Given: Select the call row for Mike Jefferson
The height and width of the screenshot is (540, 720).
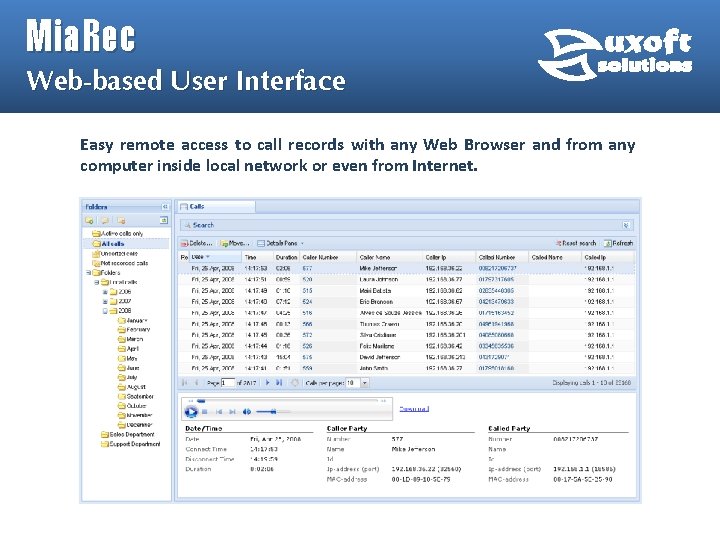Looking at the screenshot, I should [407, 268].
